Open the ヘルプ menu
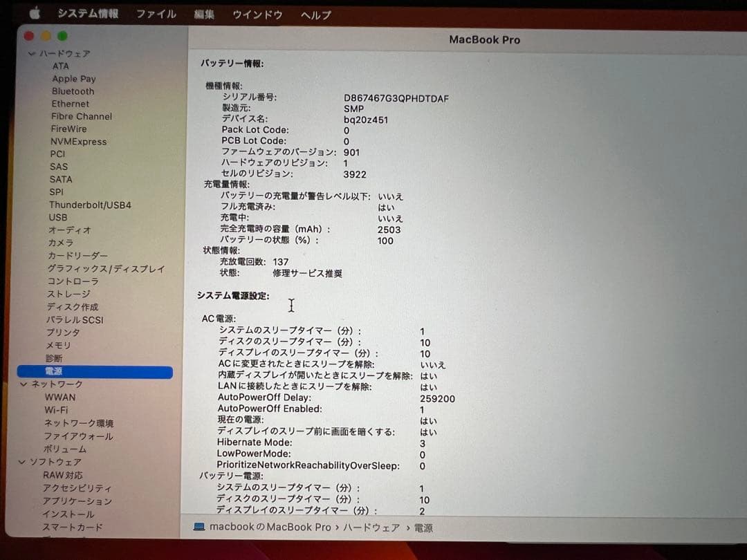The image size is (747, 560). coord(315,12)
